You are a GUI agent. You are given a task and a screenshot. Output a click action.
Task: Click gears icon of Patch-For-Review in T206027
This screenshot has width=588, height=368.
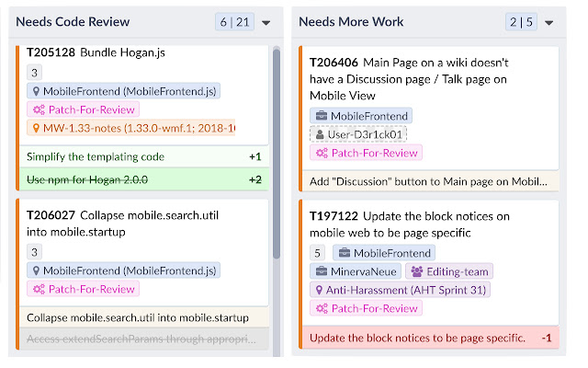pyautogui.click(x=39, y=289)
